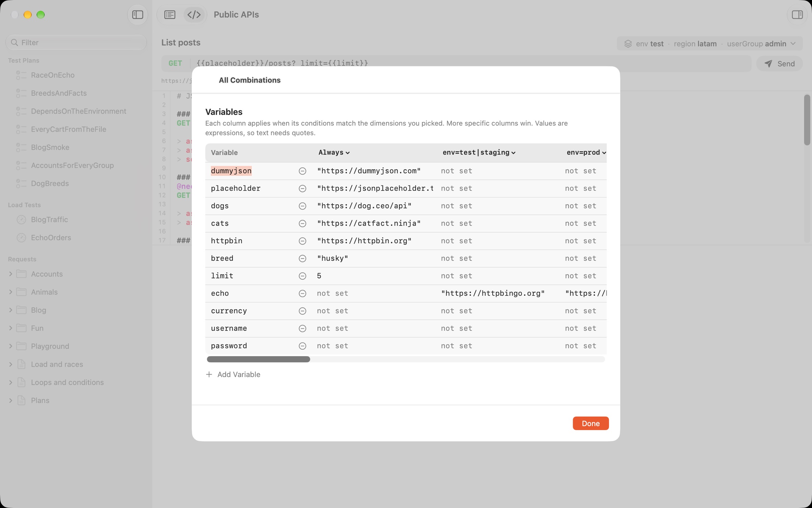Open the Always column dropdown
Image resolution: width=812 pixels, height=508 pixels.
334,152
